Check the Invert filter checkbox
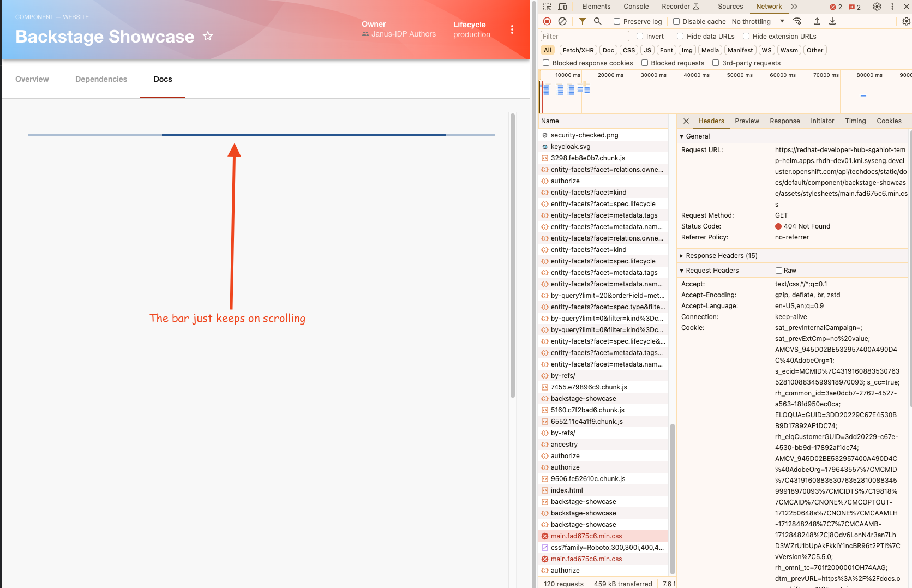 [x=640, y=36]
